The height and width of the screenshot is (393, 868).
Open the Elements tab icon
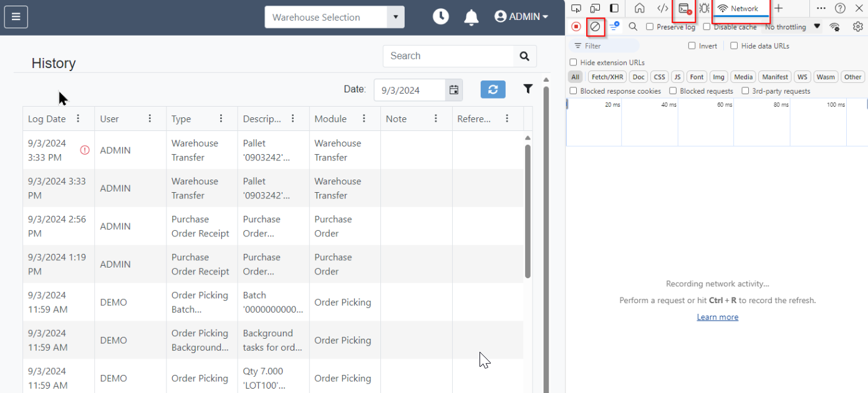[x=663, y=8]
